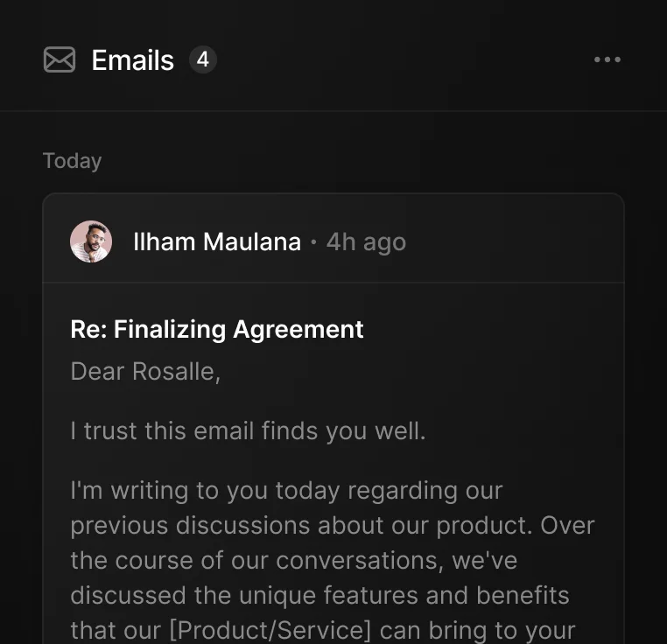Click the dot separator after Ilham Maulana
Viewport: 667px width, 644px height.
point(313,241)
